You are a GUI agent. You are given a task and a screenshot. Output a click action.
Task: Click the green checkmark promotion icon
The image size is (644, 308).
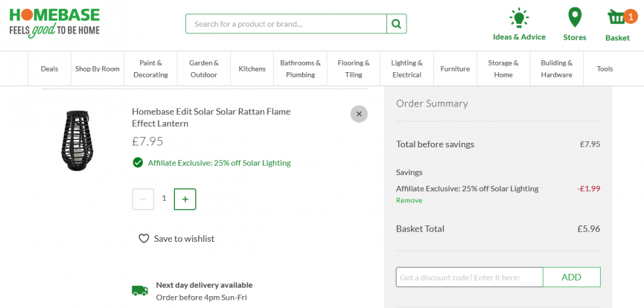[138, 163]
